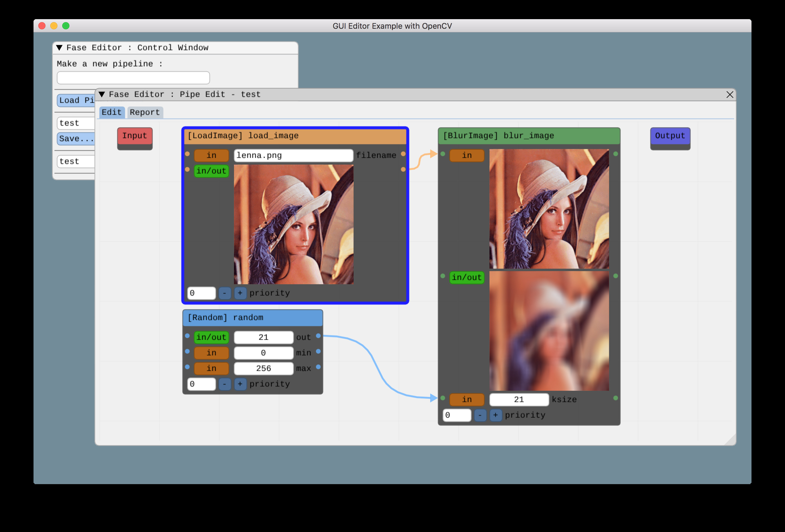Click the out connector pin on the random node

[318, 336]
